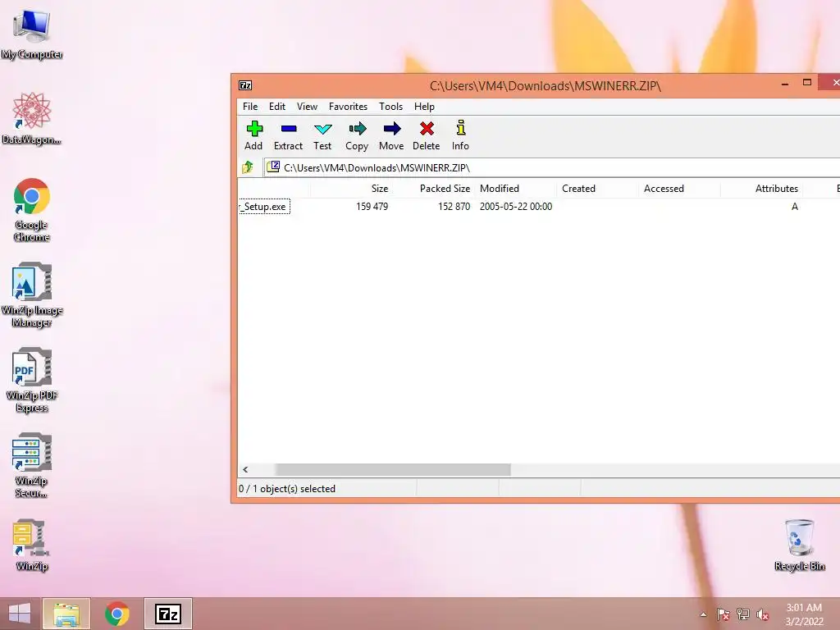The image size is (840, 630).
Task: Sort by Attributes column header
Action: (761, 189)
